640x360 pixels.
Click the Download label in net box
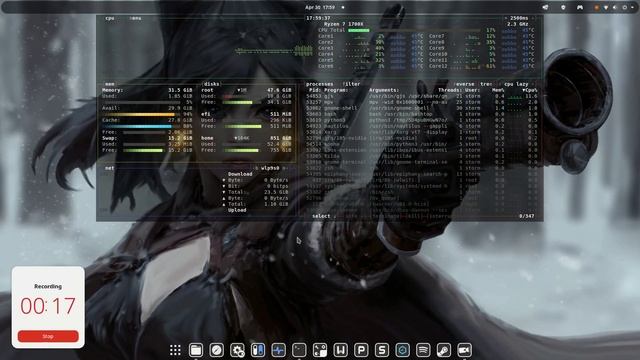(240, 174)
